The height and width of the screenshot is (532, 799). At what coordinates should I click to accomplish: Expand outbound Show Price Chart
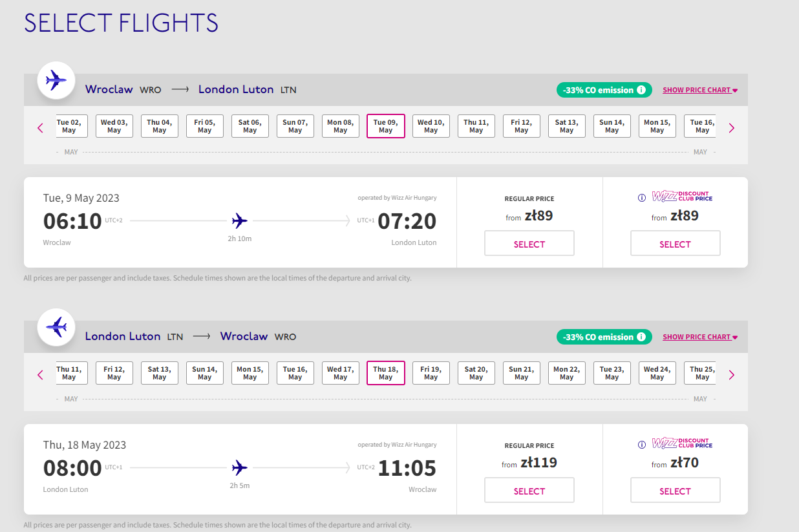pos(700,90)
